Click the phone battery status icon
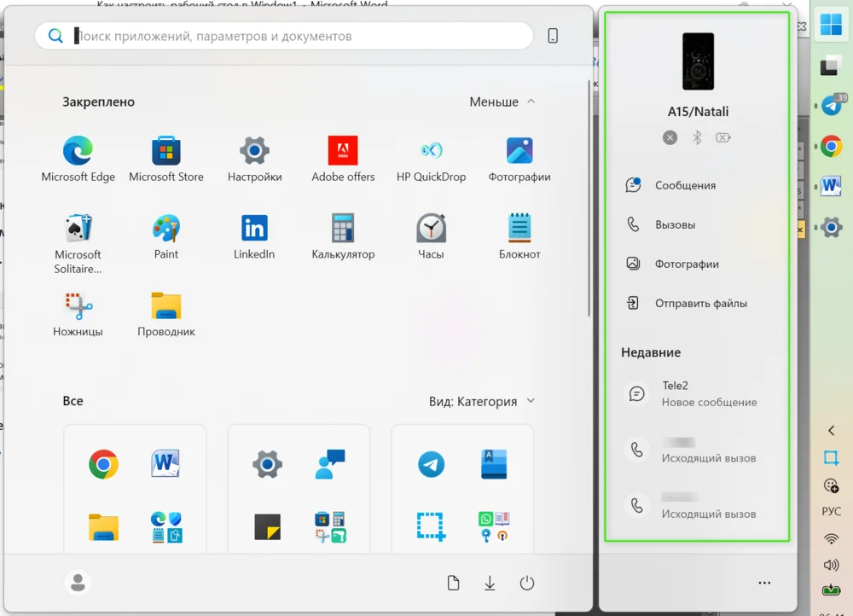 (723, 137)
